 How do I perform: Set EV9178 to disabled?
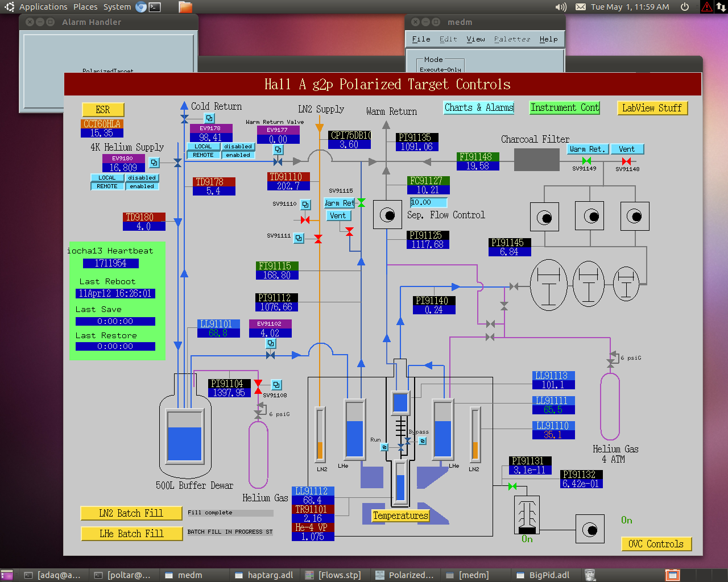coord(238,147)
